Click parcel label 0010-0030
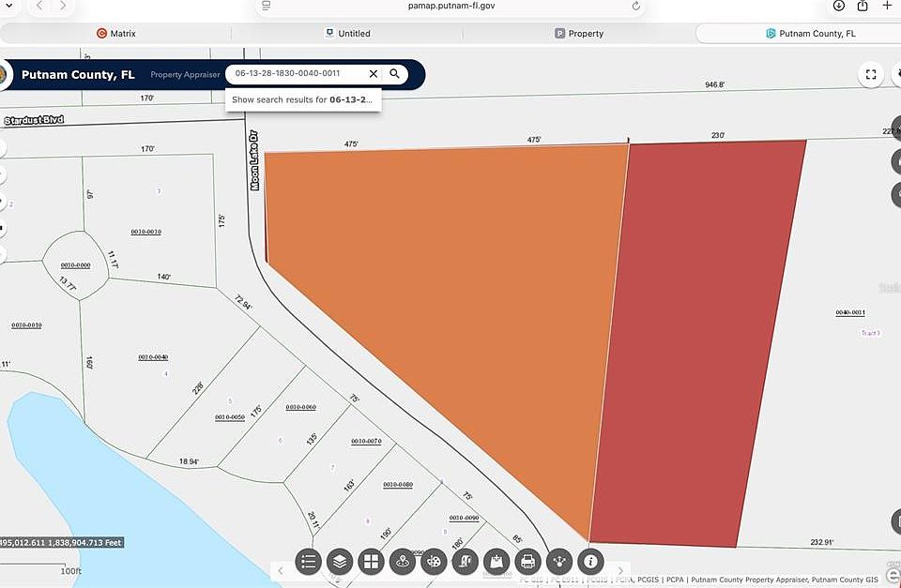Viewport: 901px width, 588px height. tap(146, 232)
